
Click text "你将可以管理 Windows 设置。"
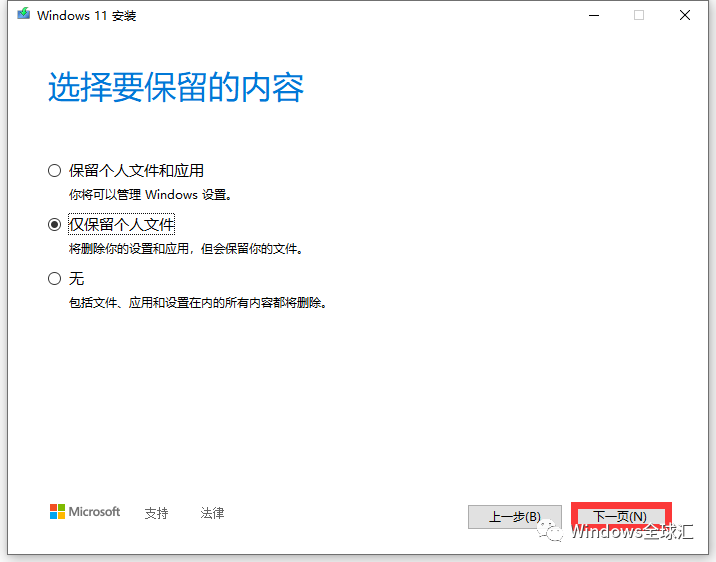point(151,195)
